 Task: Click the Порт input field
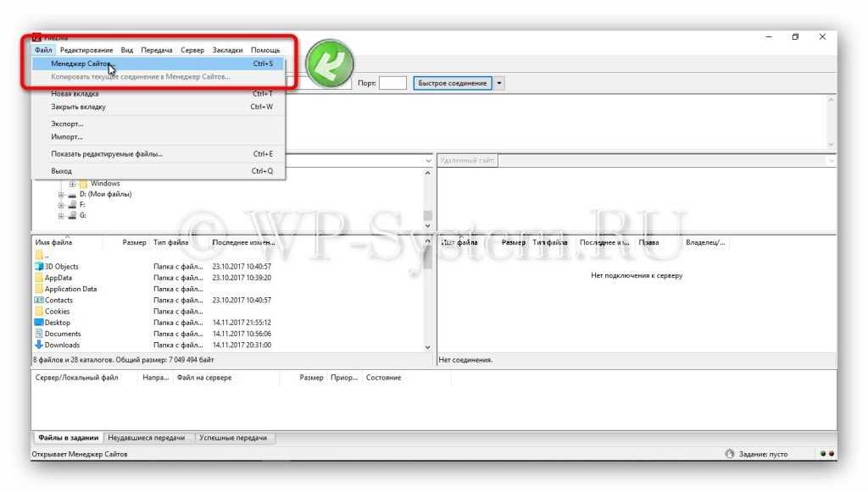pos(392,83)
